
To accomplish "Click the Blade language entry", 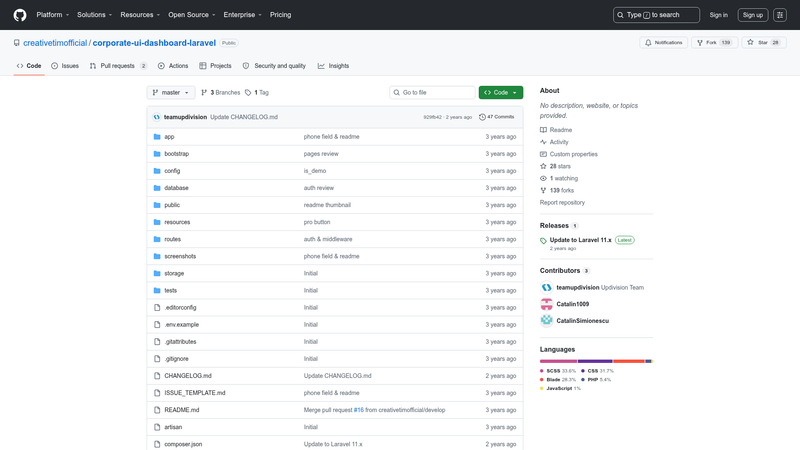I will point(558,380).
